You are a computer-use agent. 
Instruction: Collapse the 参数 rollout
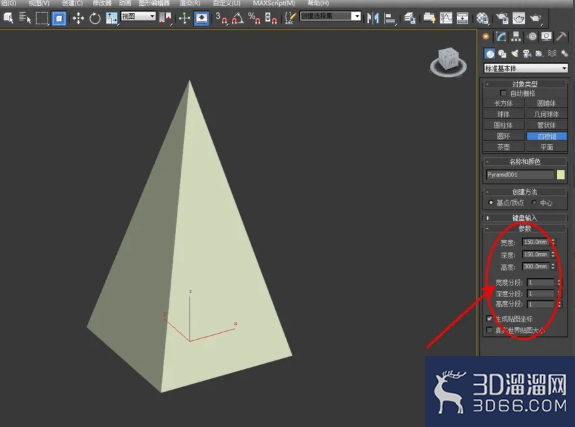(524, 229)
